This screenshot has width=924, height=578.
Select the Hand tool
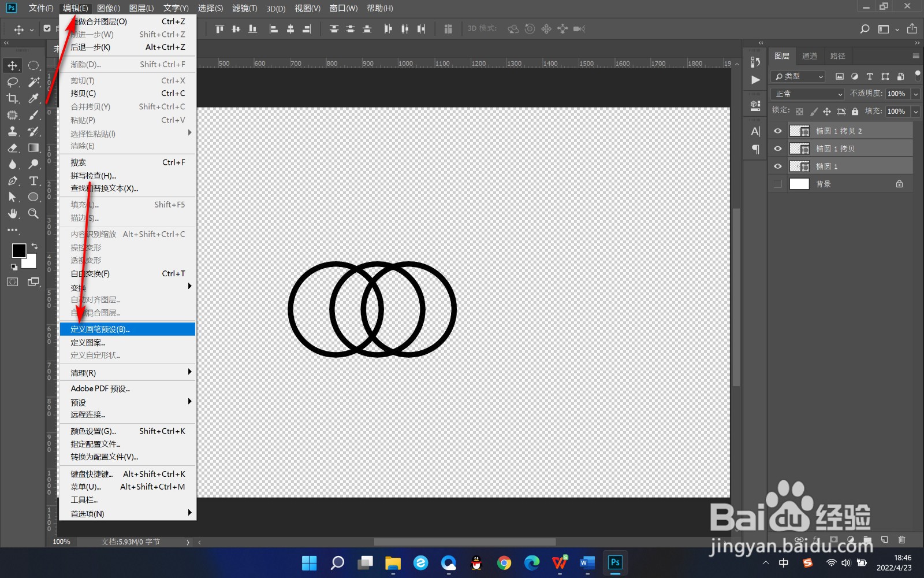click(13, 214)
